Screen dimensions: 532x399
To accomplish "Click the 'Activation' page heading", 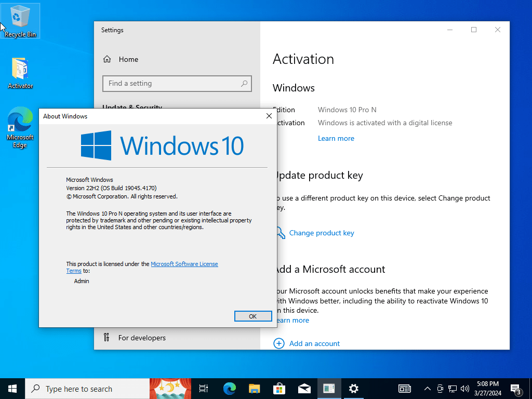I will pos(303,59).
